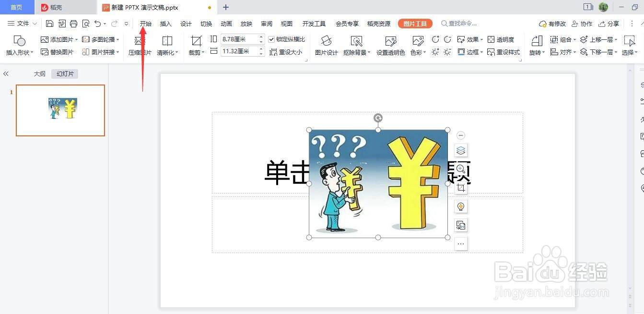Click the Redo arrow icon
This screenshot has height=314, width=644.
pos(114,24)
